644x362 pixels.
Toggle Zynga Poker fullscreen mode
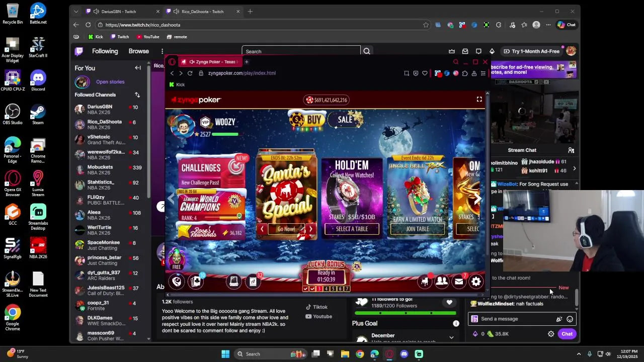coord(479,100)
